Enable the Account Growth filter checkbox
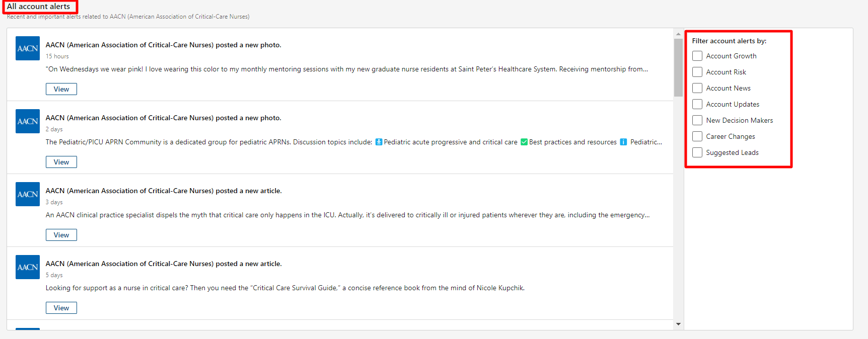Image resolution: width=868 pixels, height=339 pixels. (697, 56)
